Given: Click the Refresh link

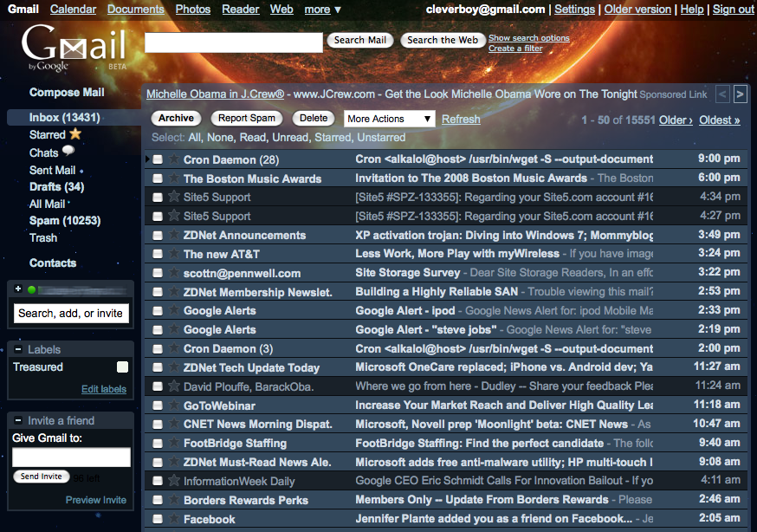Looking at the screenshot, I should pyautogui.click(x=461, y=120).
